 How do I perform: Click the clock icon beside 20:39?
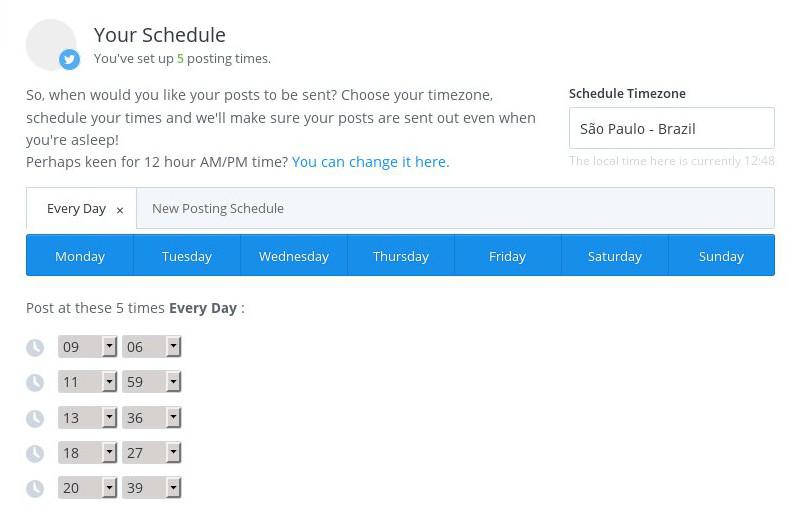[x=35, y=488]
